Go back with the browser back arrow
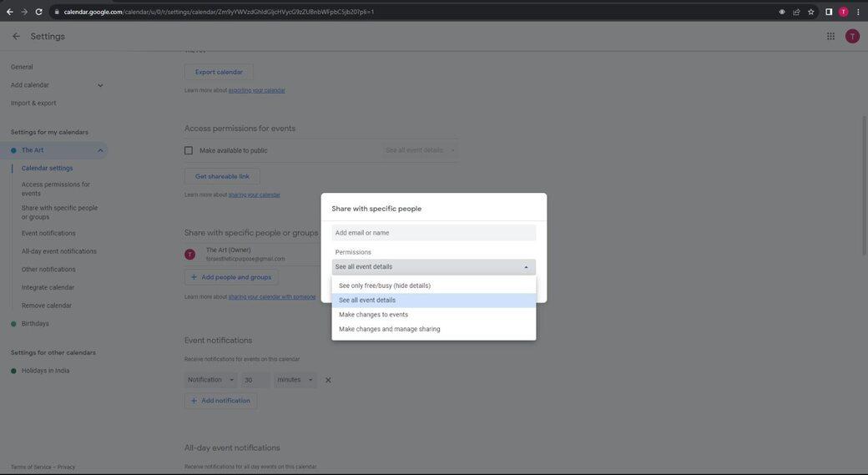Image resolution: width=868 pixels, height=475 pixels. pyautogui.click(x=9, y=12)
